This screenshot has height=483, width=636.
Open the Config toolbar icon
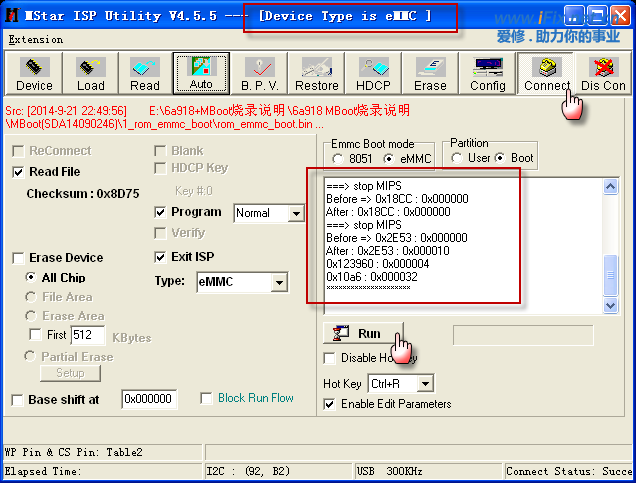pos(487,73)
